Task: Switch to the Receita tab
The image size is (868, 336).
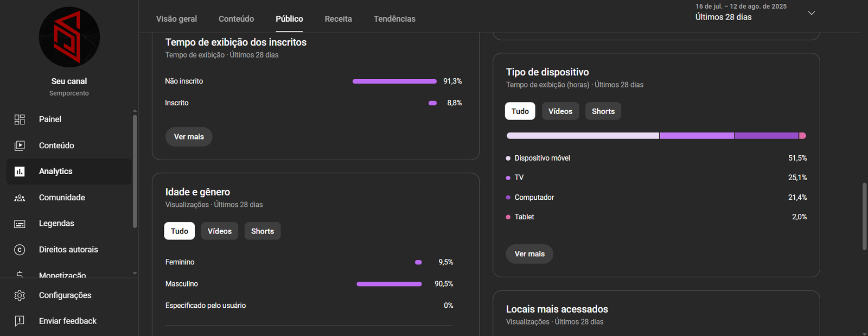Action: pos(338,19)
